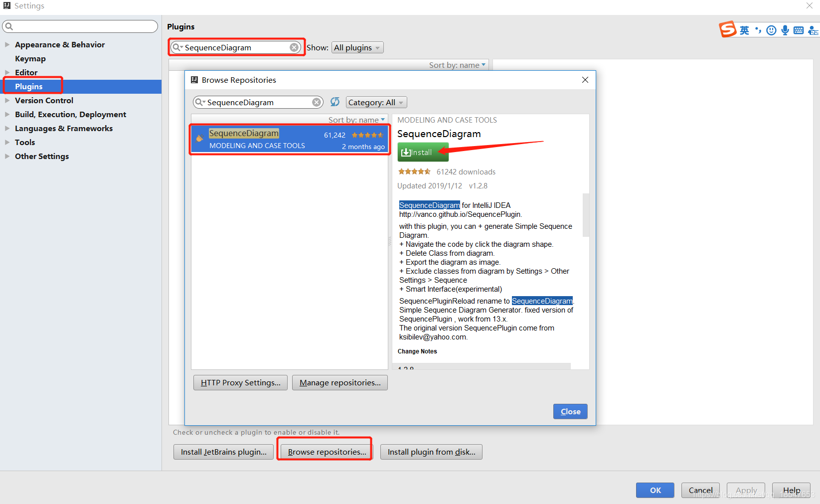Clear the SequenceDiagram search in Plugins panel
Image resolution: width=820 pixels, height=504 pixels.
click(294, 47)
